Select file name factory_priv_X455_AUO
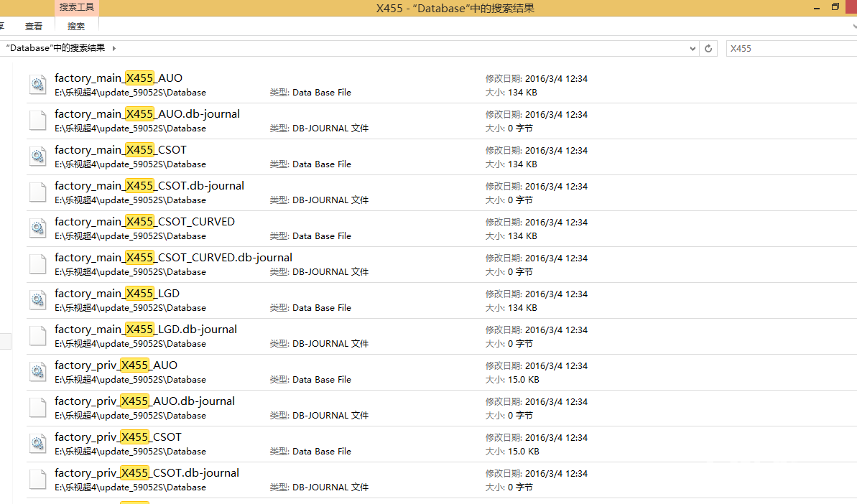The image size is (857, 504). (116, 365)
